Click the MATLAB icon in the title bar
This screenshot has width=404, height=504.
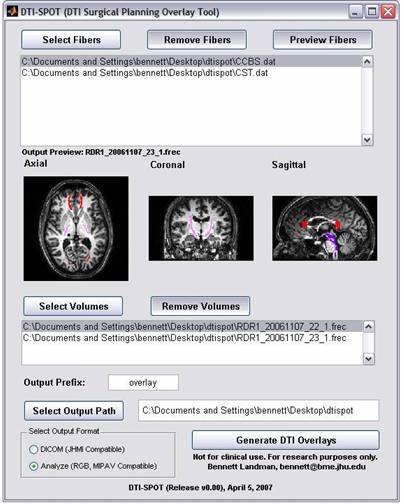coord(12,12)
